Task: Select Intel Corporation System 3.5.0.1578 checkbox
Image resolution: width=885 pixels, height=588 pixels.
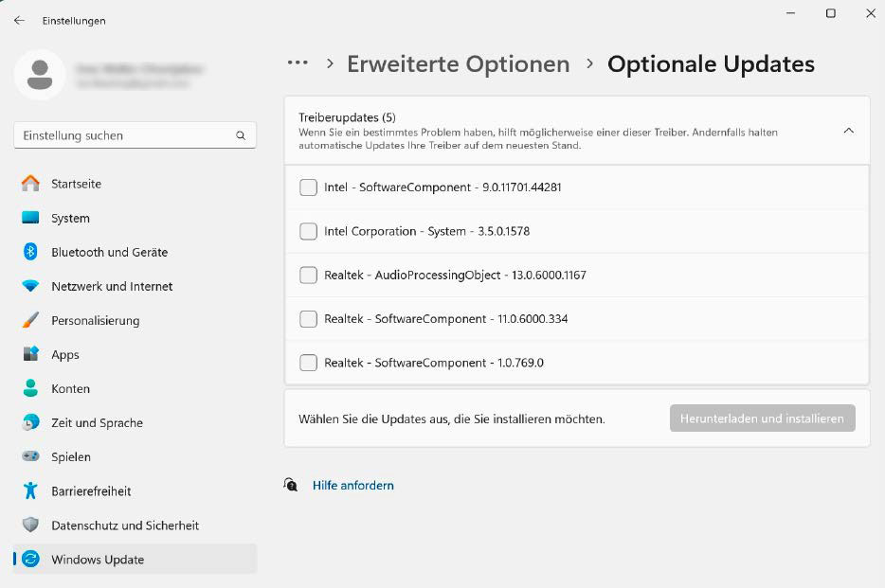Action: [x=308, y=231]
